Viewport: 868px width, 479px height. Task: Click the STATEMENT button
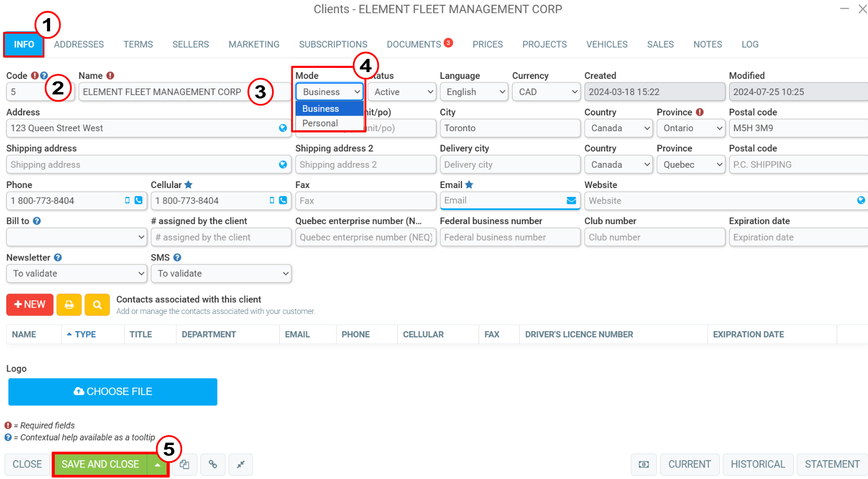(x=832, y=464)
